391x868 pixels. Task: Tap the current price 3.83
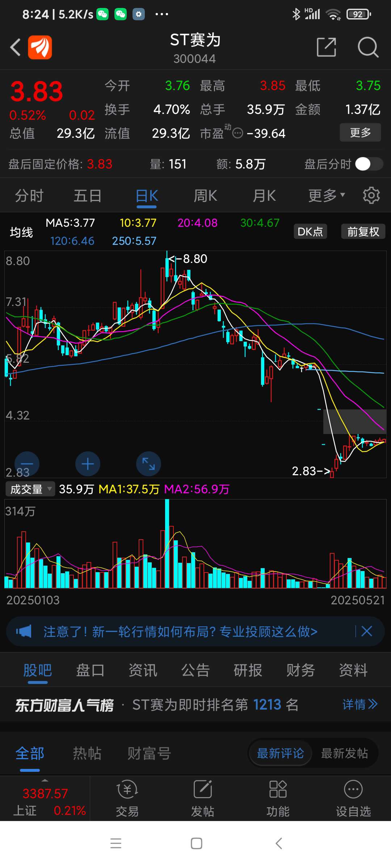[37, 92]
